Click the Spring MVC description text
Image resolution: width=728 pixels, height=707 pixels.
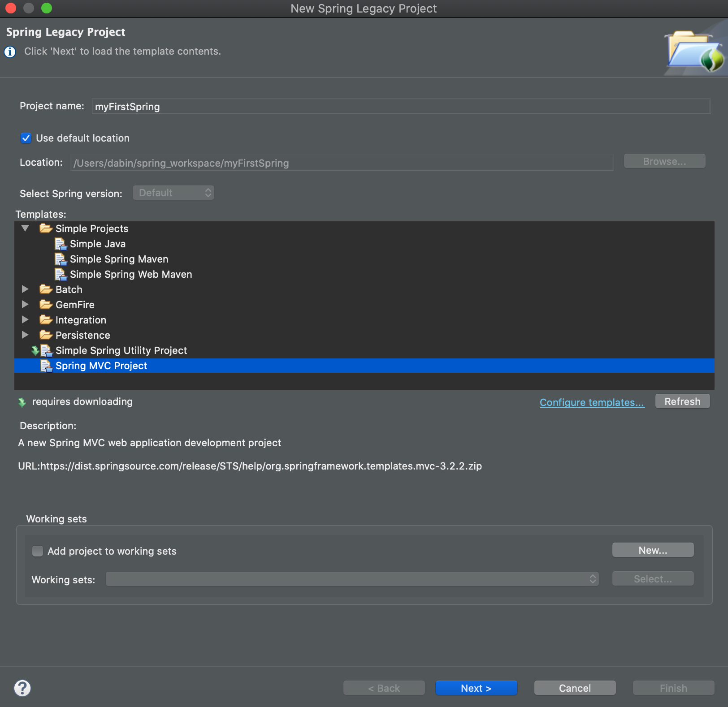point(149,443)
